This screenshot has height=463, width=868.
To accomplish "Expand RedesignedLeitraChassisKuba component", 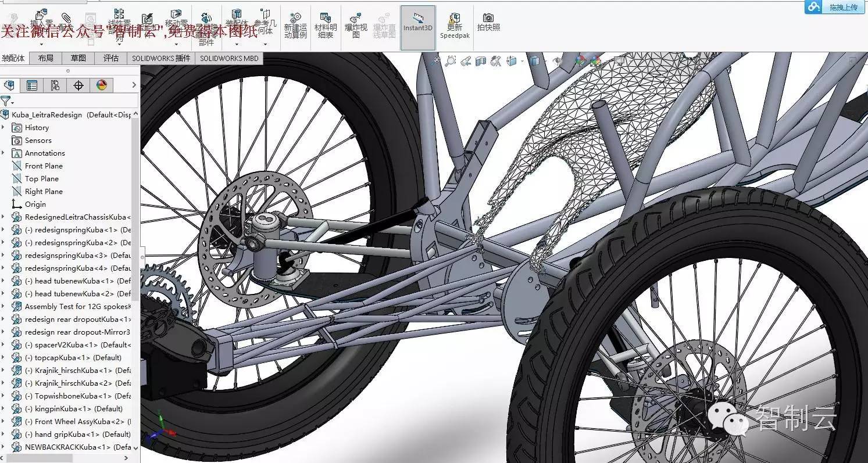I will tap(3, 217).
